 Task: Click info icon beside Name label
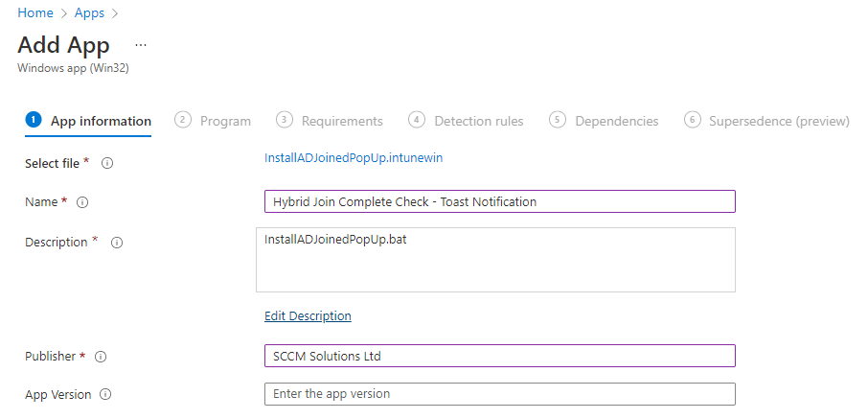[82, 202]
